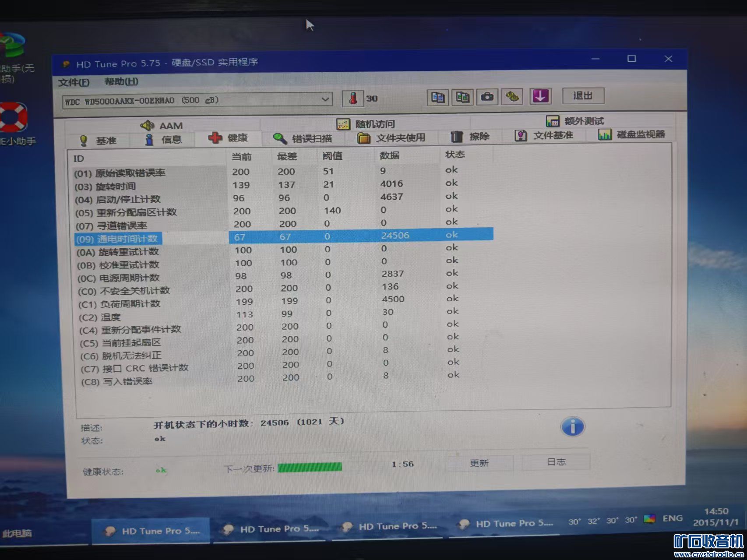Click the options gear toolbar icon

point(512,96)
